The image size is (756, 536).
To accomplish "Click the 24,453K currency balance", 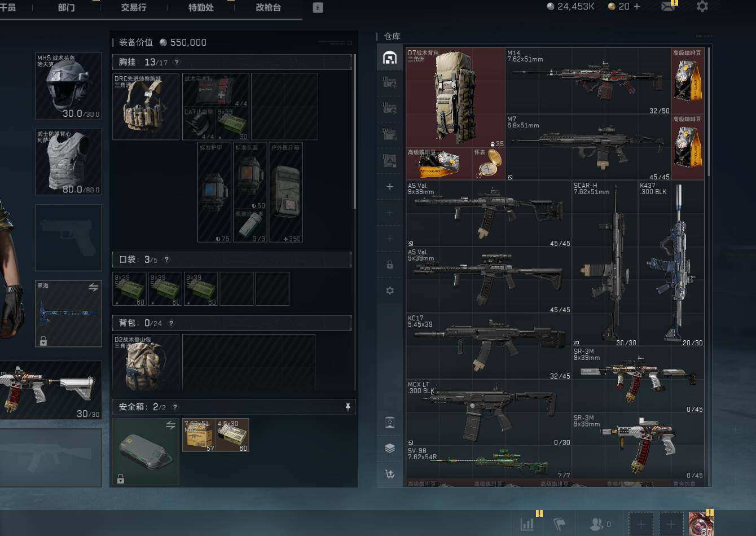I will [x=570, y=6].
